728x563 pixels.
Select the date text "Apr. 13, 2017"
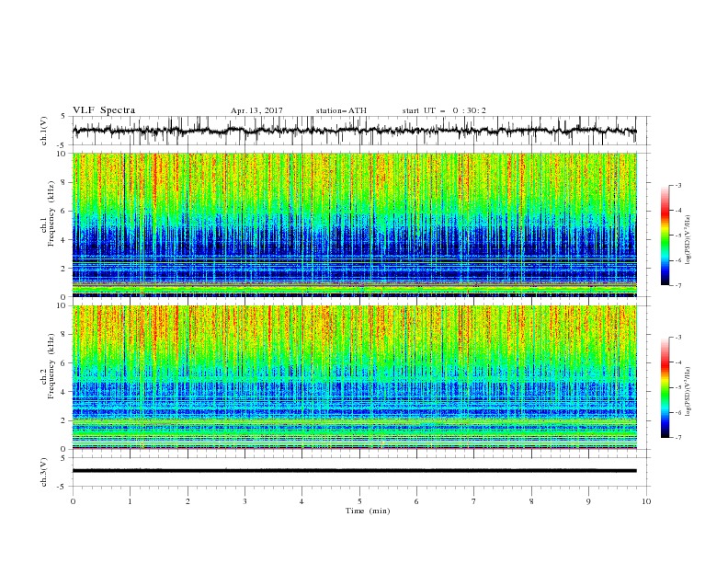256,110
